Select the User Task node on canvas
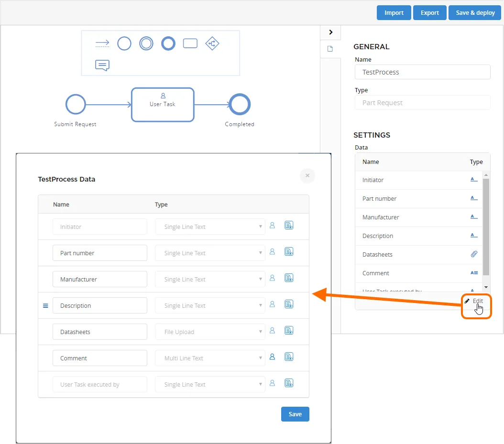 tap(163, 105)
